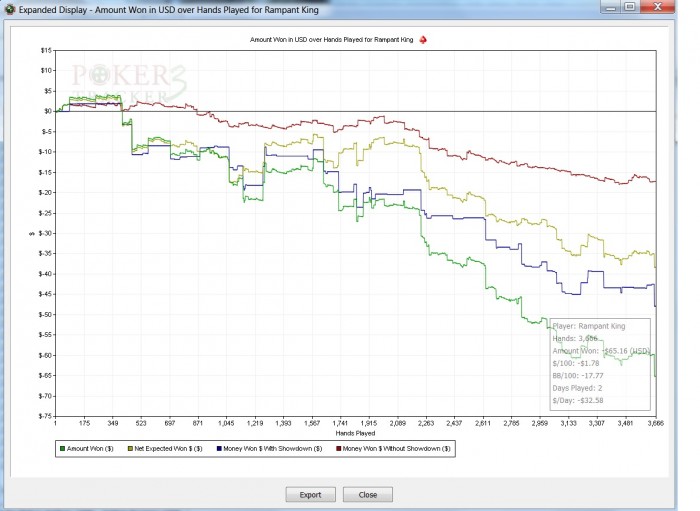Click the red Money Won Without Showdown swatch
This screenshot has width=700, height=511.
point(338,449)
